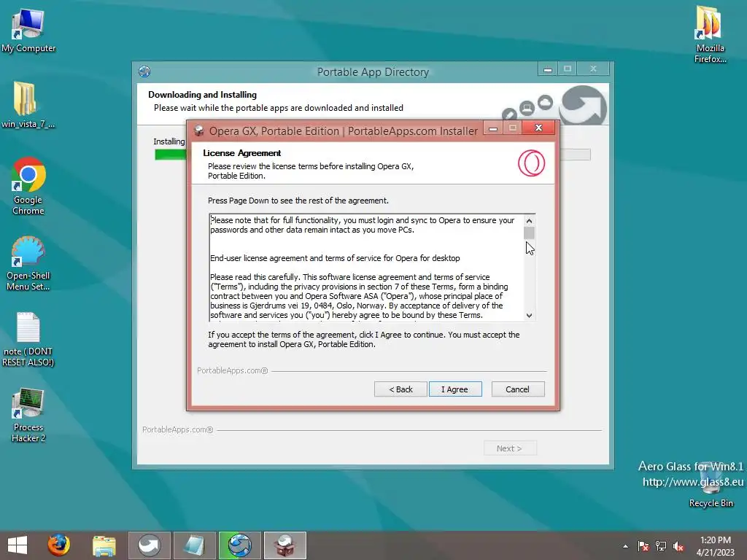Screen dimensions: 747x560
Task: Click the Portable App Directory title icon
Action: [x=144, y=71]
